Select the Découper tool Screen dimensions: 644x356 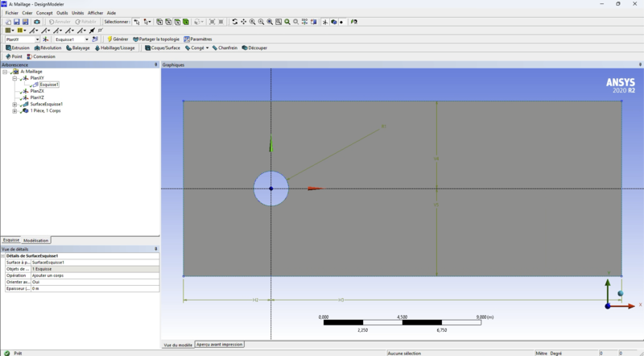(x=254, y=48)
